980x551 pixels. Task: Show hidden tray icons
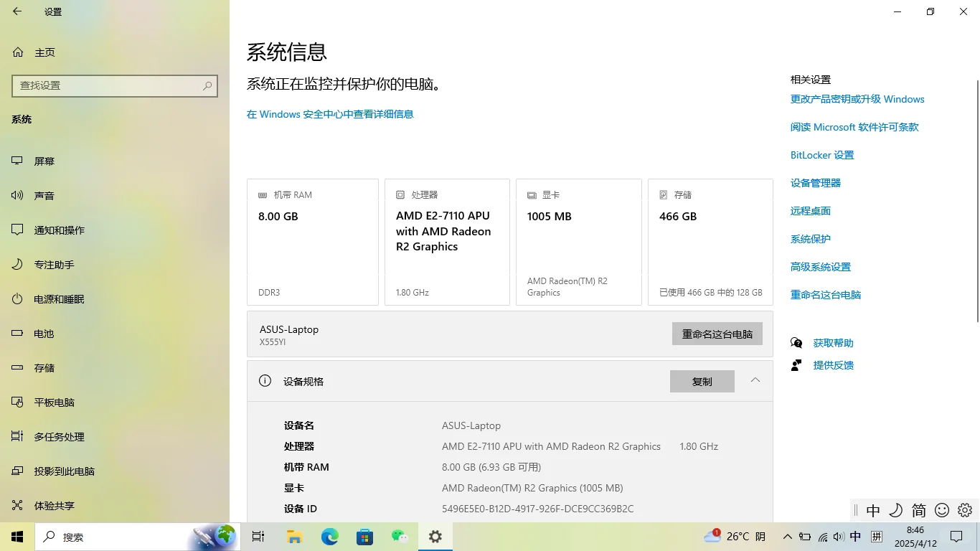coord(787,536)
